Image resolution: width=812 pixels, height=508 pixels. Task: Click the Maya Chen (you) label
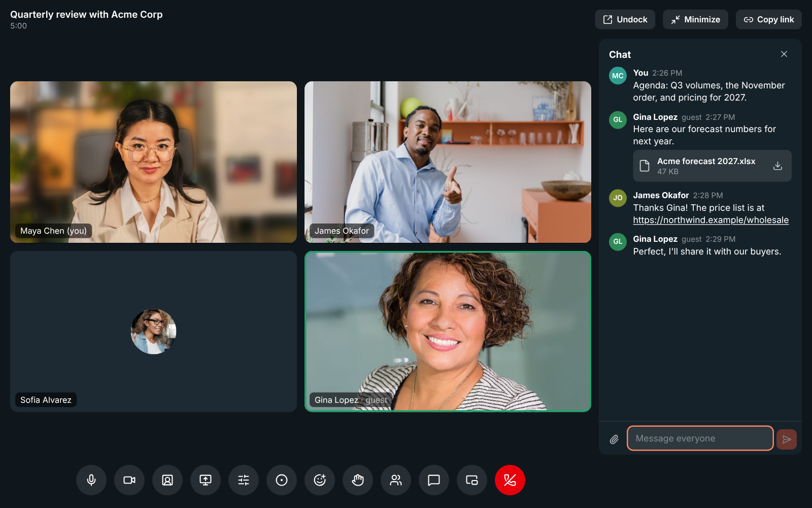[53, 231]
